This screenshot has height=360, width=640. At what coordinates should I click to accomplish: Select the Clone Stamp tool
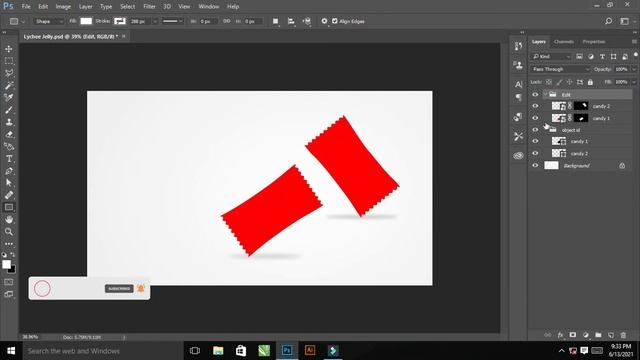[9, 122]
